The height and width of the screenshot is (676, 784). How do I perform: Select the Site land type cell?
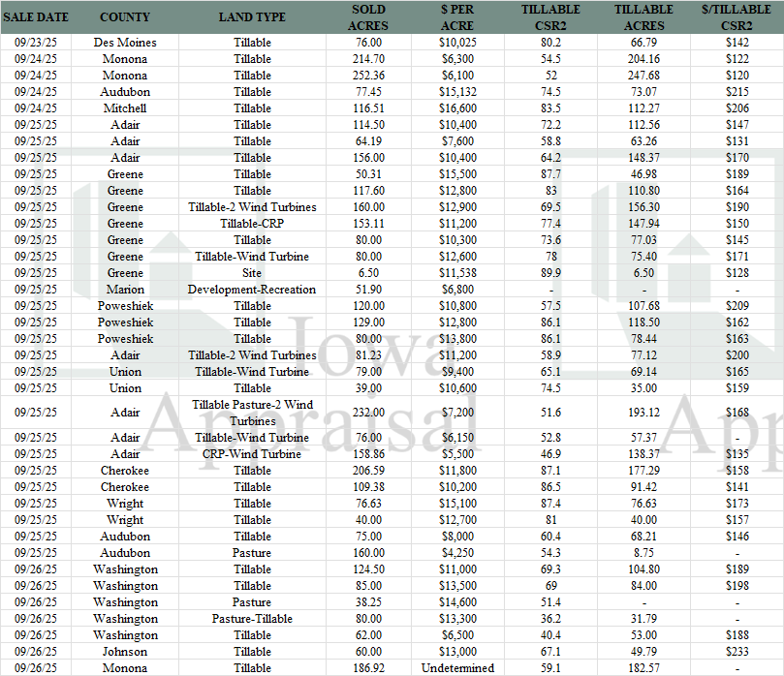pyautogui.click(x=252, y=273)
